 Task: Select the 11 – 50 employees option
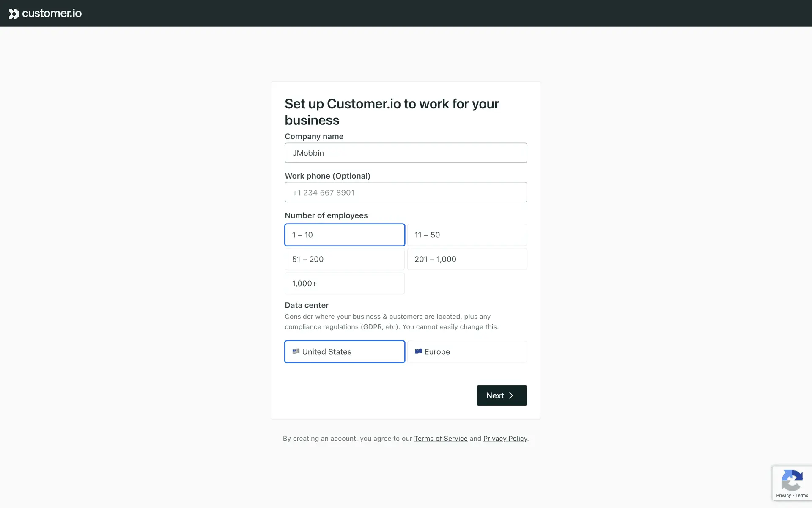[x=467, y=235]
